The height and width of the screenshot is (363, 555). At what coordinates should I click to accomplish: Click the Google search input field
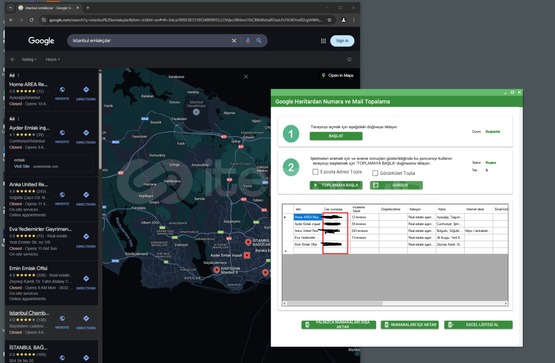[150, 41]
